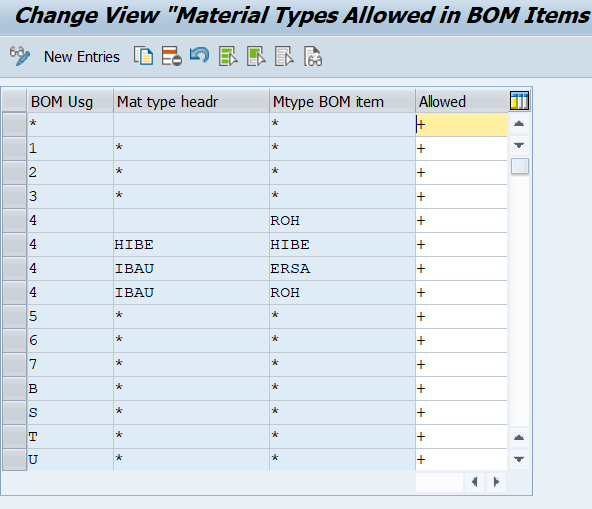
Task: Click the bottom scroll-down arrow of table
Action: point(519,459)
